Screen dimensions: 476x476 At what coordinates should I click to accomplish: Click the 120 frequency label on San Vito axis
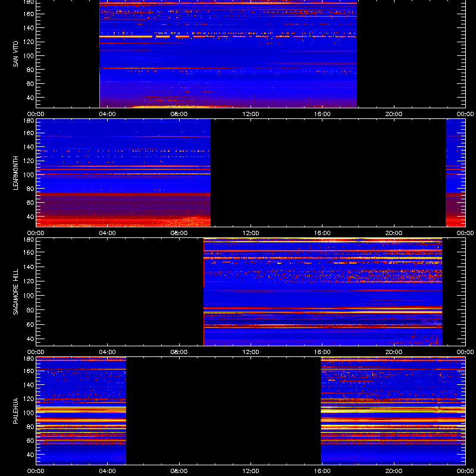(30, 42)
